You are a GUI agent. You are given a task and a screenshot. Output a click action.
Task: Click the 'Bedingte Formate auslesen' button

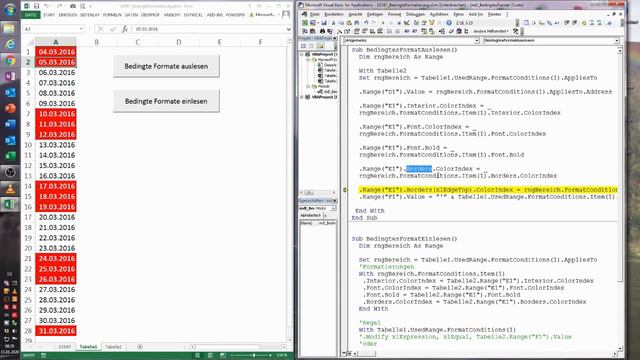[x=166, y=66]
